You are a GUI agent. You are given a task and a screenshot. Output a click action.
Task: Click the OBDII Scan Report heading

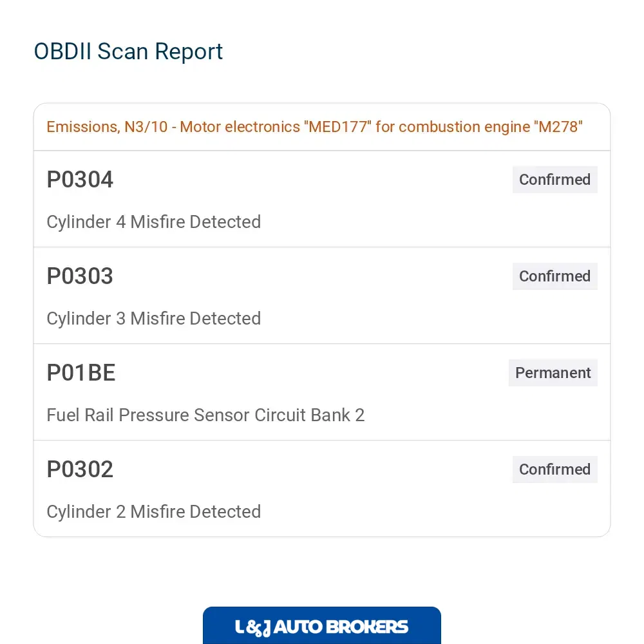click(128, 52)
